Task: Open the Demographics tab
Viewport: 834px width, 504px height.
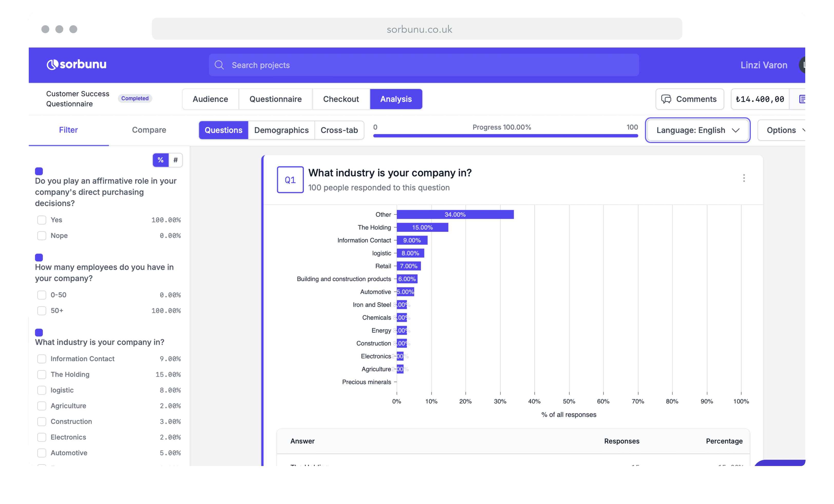Action: coord(281,130)
